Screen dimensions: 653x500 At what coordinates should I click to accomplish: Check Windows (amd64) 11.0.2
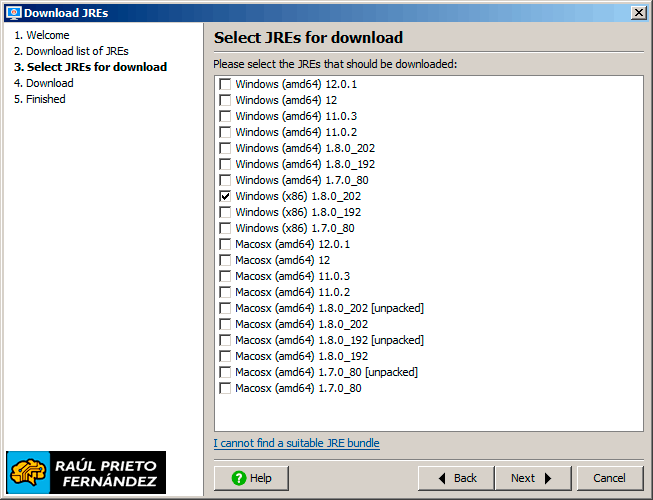point(225,132)
